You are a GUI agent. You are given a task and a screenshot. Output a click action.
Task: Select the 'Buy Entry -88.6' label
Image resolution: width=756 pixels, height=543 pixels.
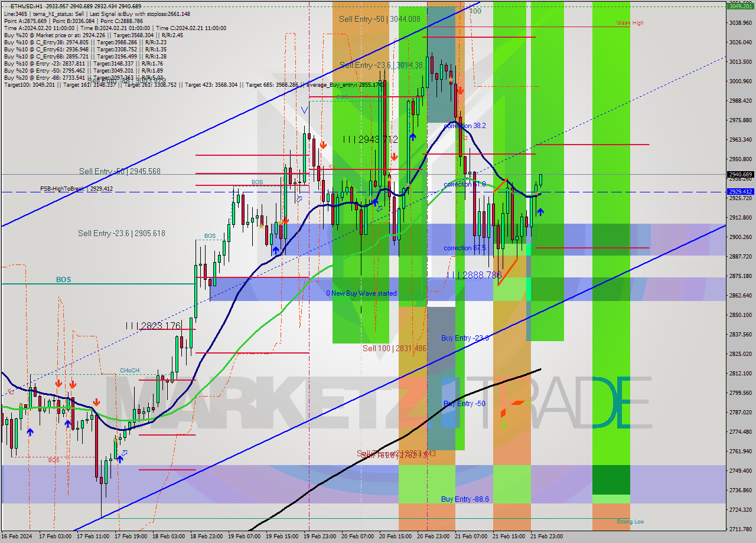coord(465,499)
